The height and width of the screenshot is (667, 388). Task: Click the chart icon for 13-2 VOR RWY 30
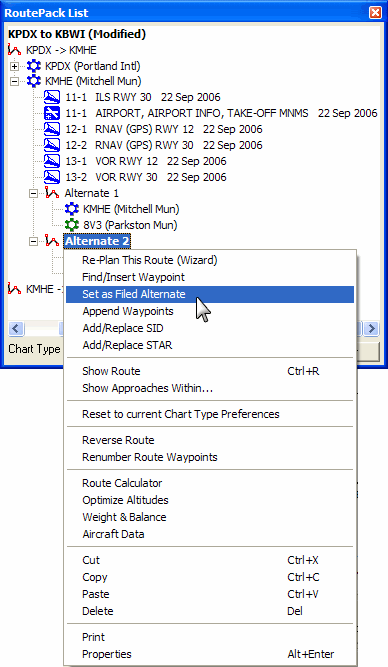click(x=52, y=177)
